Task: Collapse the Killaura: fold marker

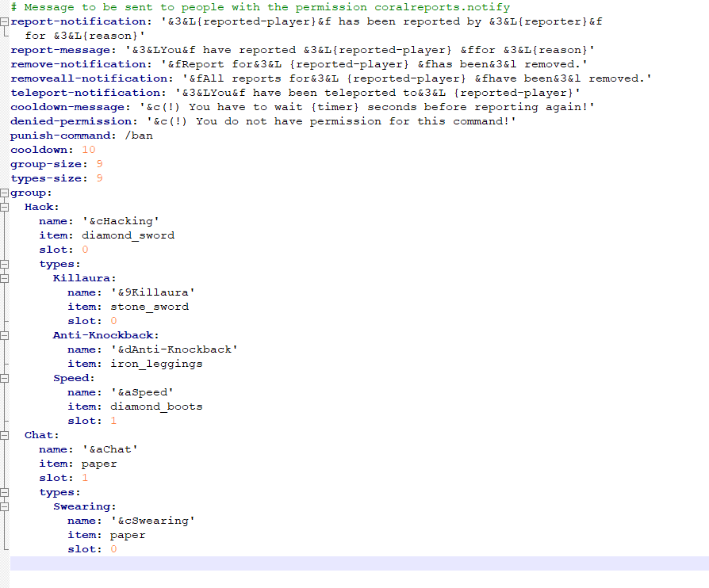Action: 5,278
